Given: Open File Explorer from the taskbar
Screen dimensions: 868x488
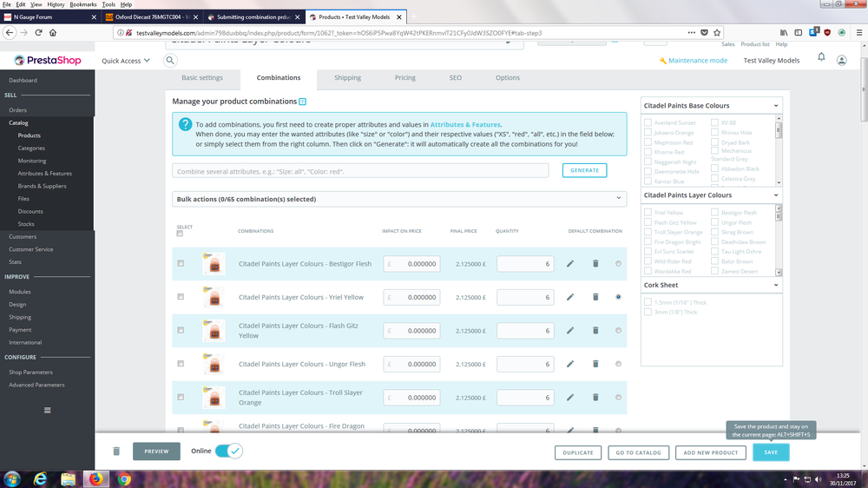Looking at the screenshot, I should coord(68,479).
